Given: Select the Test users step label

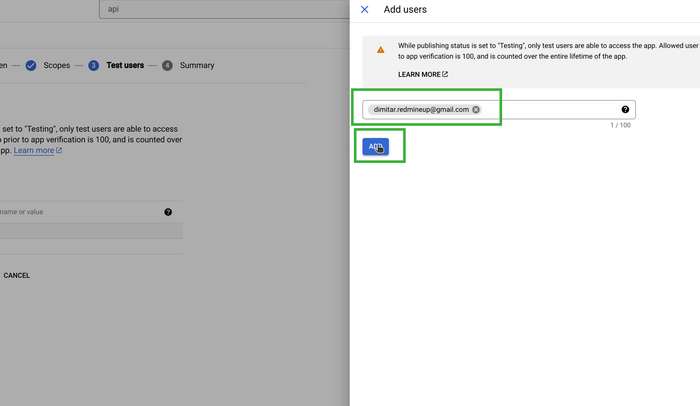Looking at the screenshot, I should 125,65.
